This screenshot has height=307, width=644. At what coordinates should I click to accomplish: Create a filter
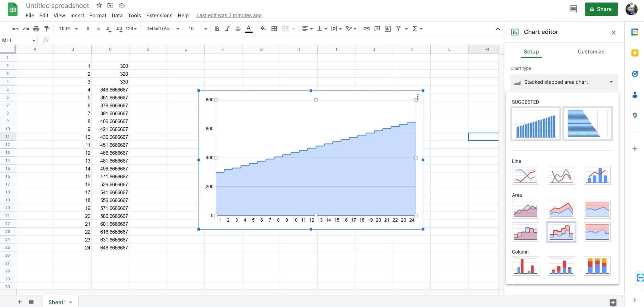(398, 29)
